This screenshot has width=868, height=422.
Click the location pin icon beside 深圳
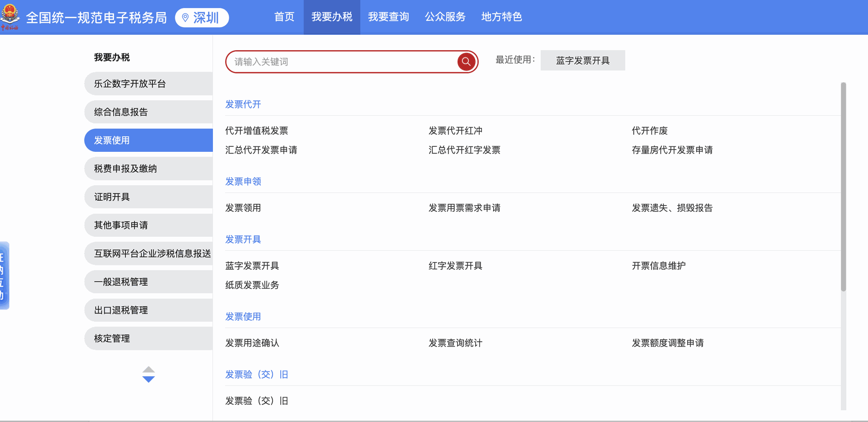pyautogui.click(x=185, y=18)
